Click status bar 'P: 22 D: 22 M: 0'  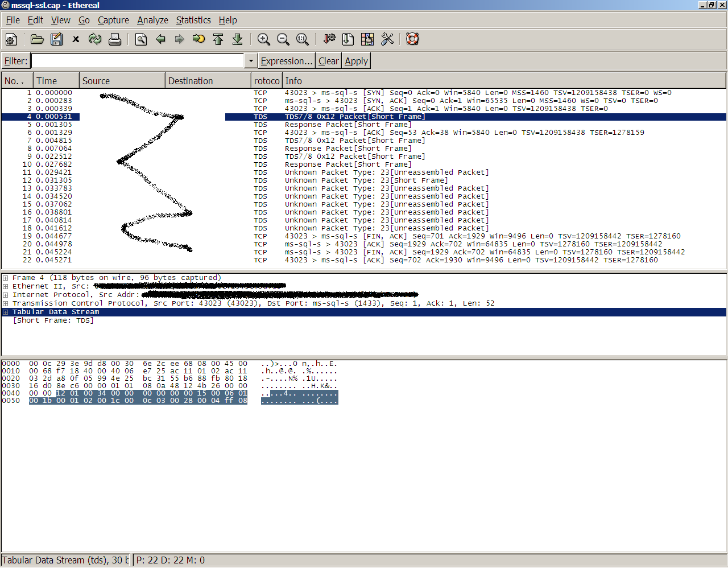(171, 560)
